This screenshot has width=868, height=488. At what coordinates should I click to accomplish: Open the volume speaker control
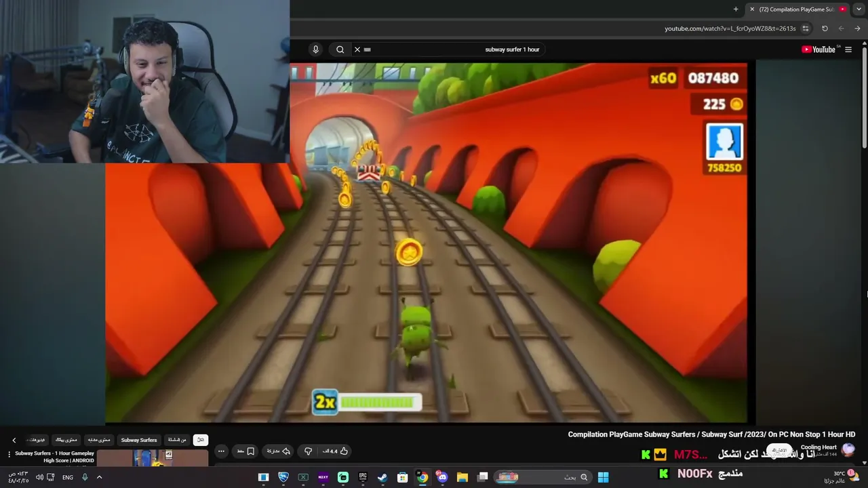[x=39, y=477]
